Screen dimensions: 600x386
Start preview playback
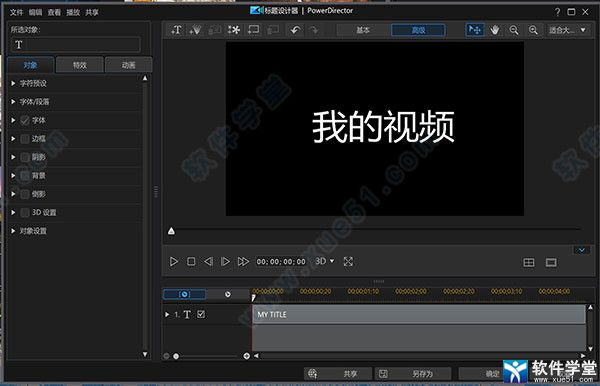pyautogui.click(x=174, y=262)
